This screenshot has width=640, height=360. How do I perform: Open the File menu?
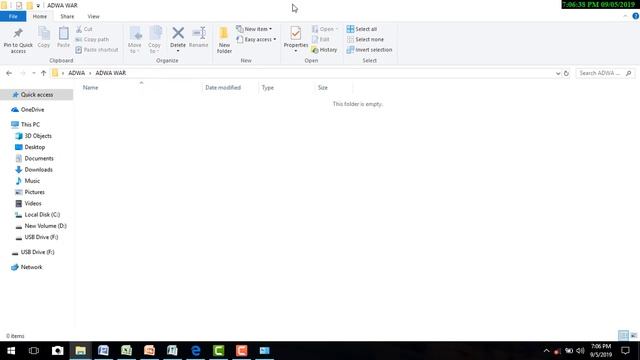pyautogui.click(x=13, y=16)
